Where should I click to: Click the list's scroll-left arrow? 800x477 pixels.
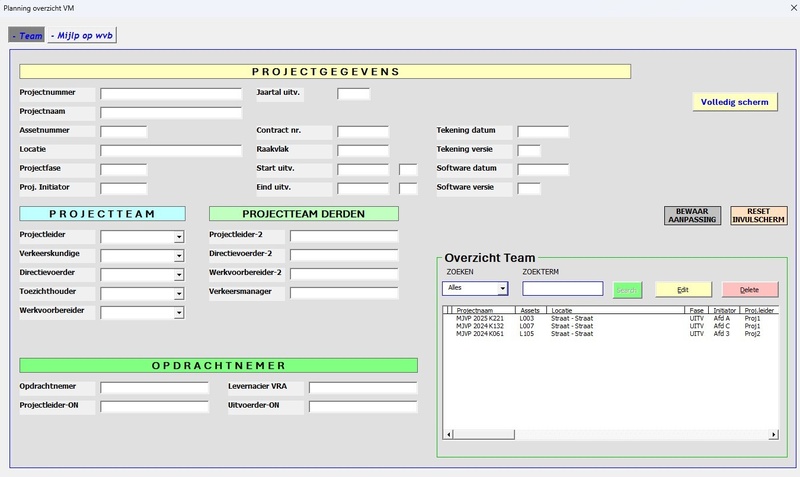448,435
